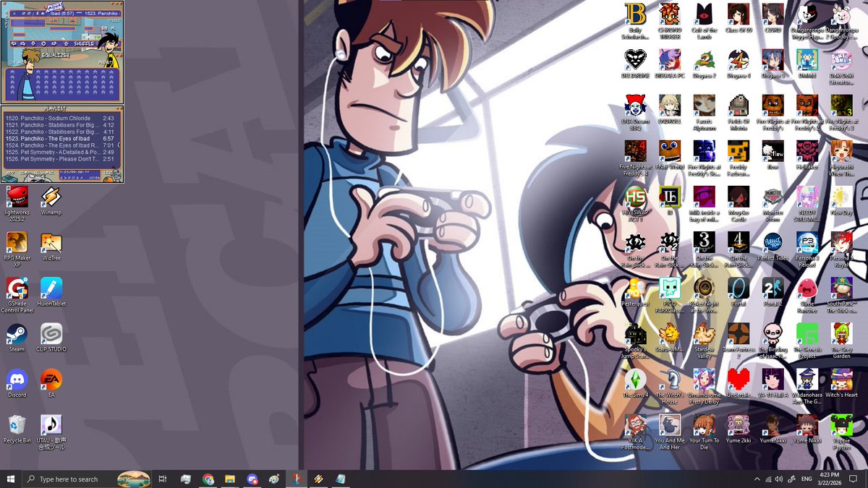
Task: Launch Portal 2 desktop shortcut
Action: [x=773, y=291]
